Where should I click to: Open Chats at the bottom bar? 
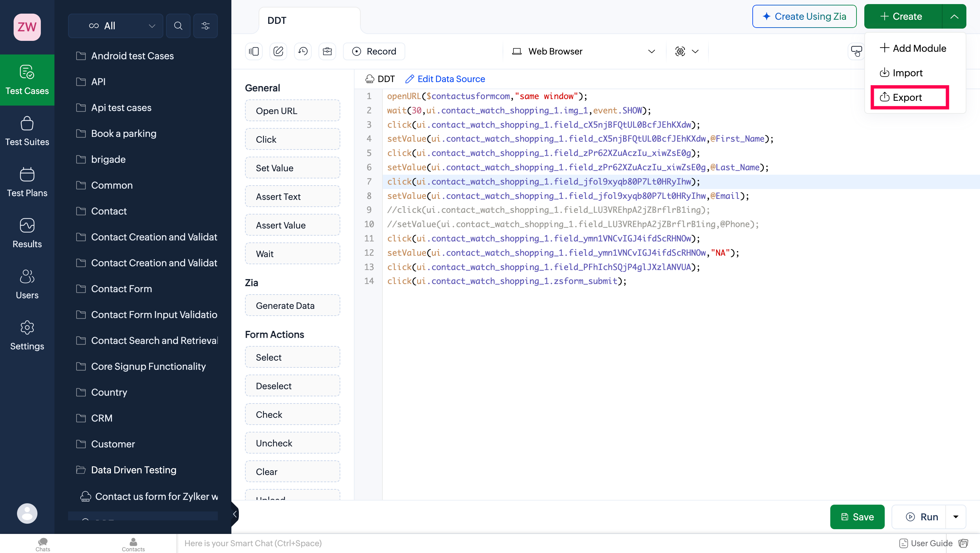point(43,544)
